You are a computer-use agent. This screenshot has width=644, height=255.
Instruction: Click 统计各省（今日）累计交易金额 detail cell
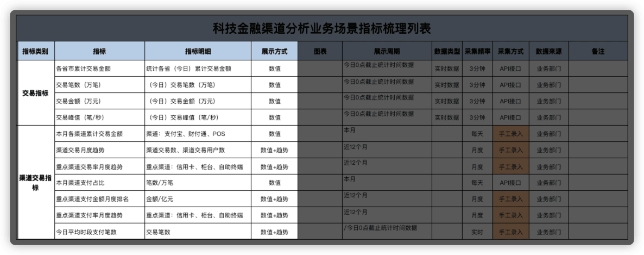198,69
